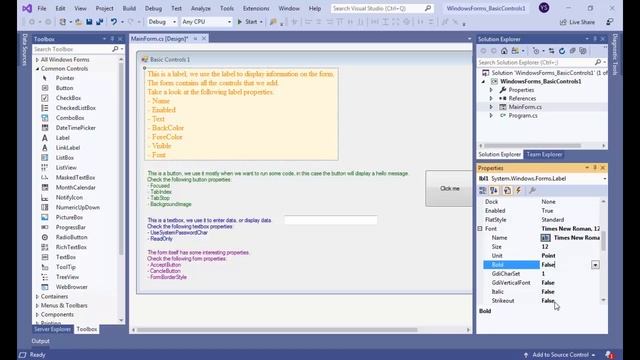Viewport: 640px width, 360px height.
Task: Select the TreeView control in Toolbox
Action: coord(67,277)
